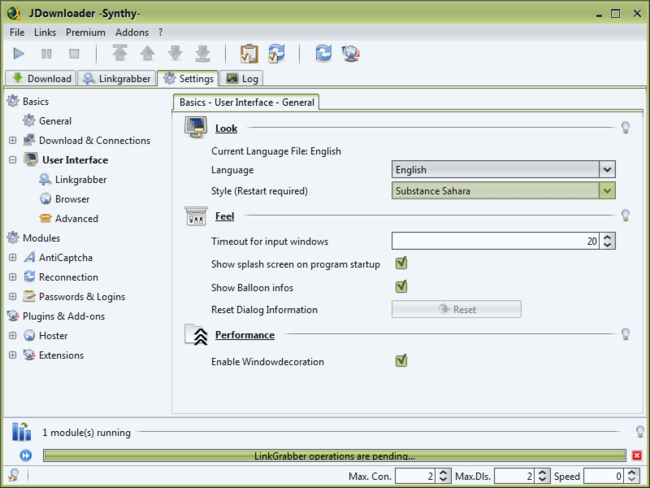Viewport: 650px width, 488px height.
Task: Toggle Show splash screen on startup
Action: click(401, 263)
